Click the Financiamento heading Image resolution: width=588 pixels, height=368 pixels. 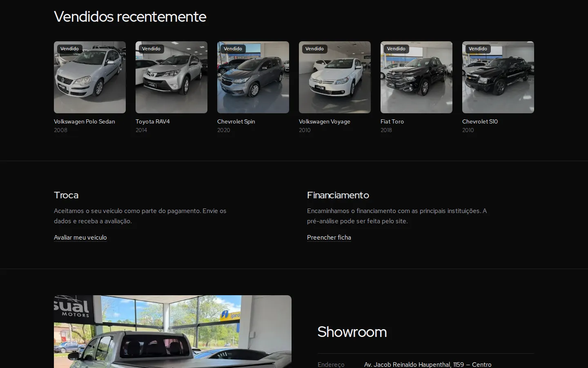tap(338, 195)
